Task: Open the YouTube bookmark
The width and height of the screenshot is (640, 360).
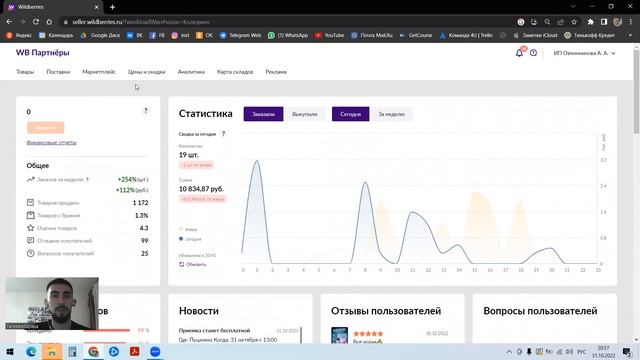Action: click(x=329, y=36)
